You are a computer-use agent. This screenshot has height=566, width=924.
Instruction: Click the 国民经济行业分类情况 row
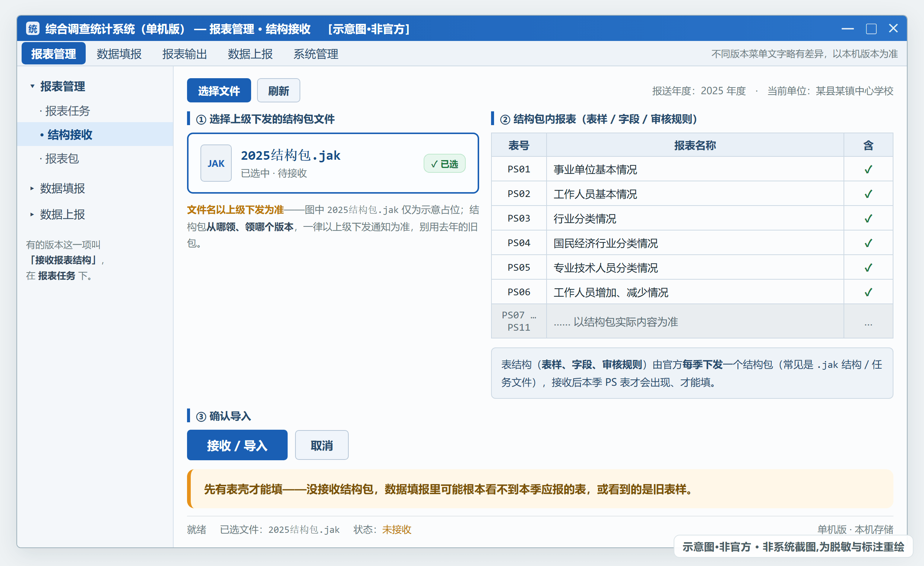click(692, 243)
